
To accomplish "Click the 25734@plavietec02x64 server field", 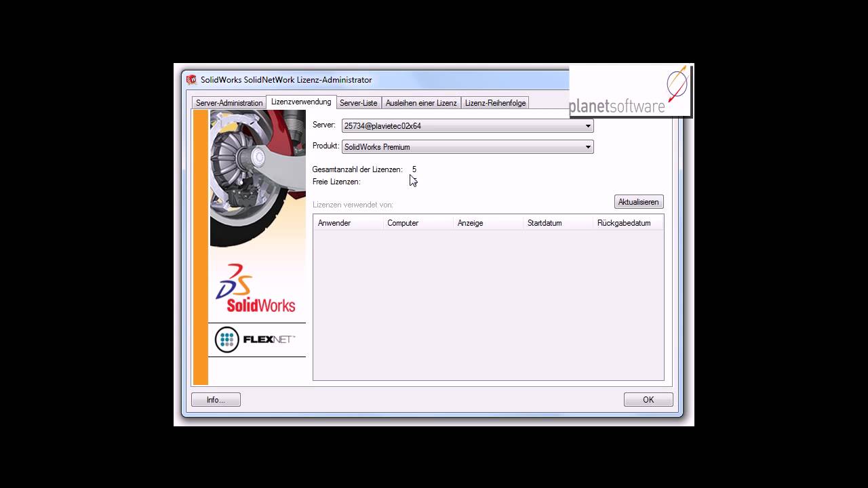I will tap(467, 126).
